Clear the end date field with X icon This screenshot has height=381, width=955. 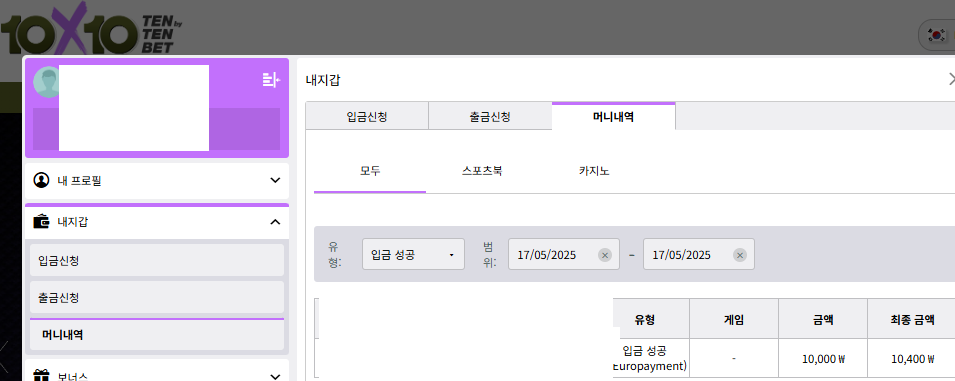click(x=740, y=255)
